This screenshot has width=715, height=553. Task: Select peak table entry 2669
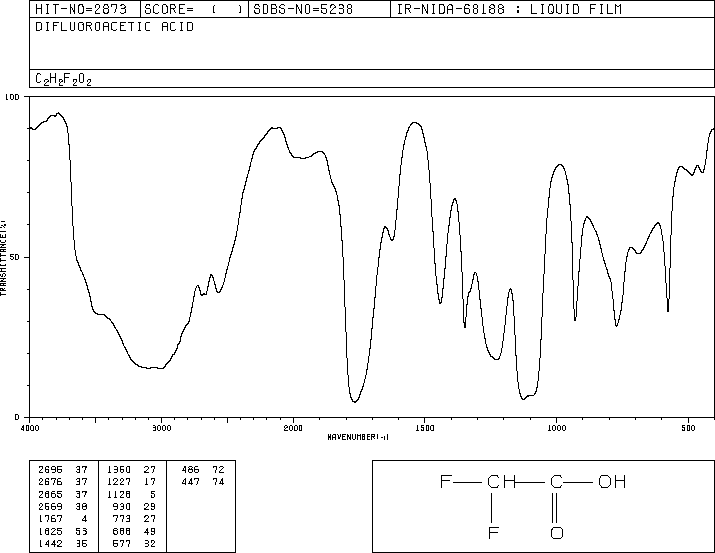pos(50,506)
